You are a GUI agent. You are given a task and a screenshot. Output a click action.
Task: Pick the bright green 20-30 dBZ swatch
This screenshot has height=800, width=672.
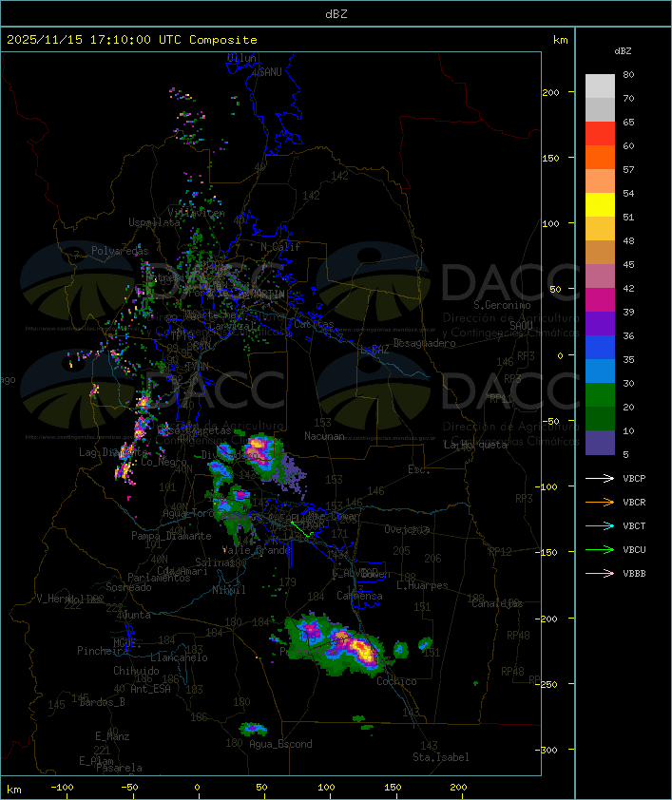coord(600,395)
